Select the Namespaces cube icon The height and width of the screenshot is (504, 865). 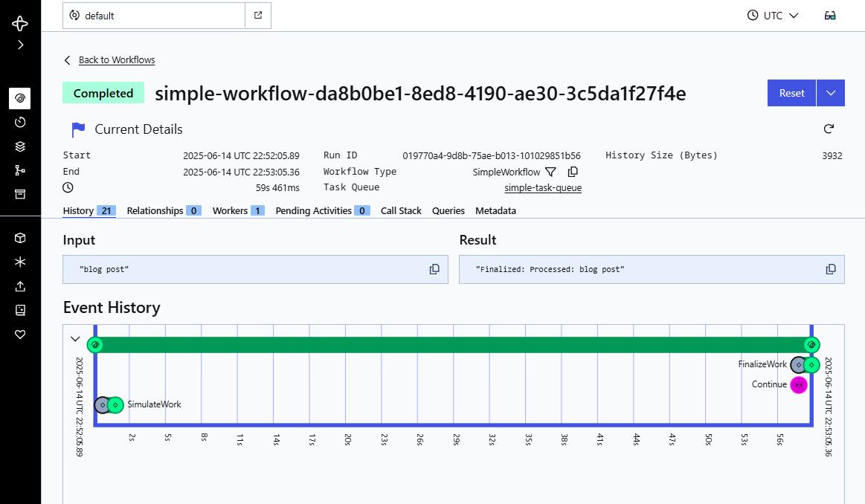pos(20,237)
